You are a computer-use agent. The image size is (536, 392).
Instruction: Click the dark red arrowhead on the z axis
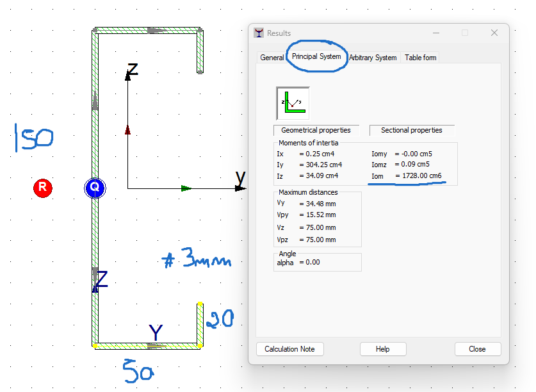127,130
